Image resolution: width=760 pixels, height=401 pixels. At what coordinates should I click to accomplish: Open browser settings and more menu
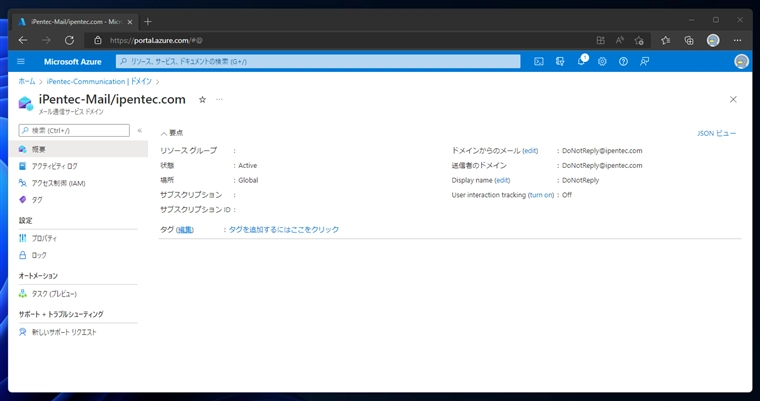coord(737,40)
